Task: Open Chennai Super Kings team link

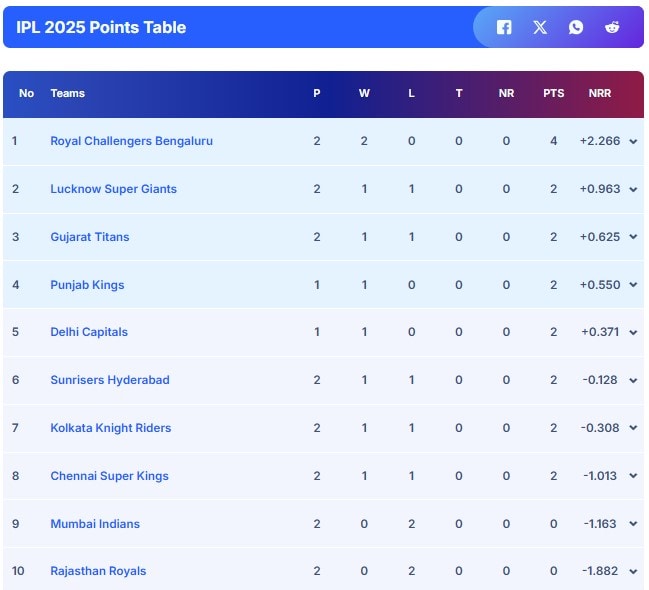Action: (109, 476)
